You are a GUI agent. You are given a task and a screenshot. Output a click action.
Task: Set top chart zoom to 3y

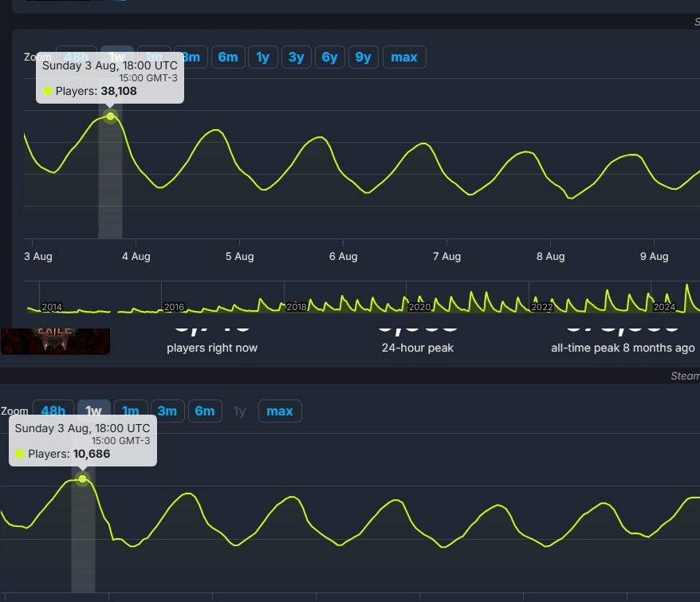[x=297, y=57]
